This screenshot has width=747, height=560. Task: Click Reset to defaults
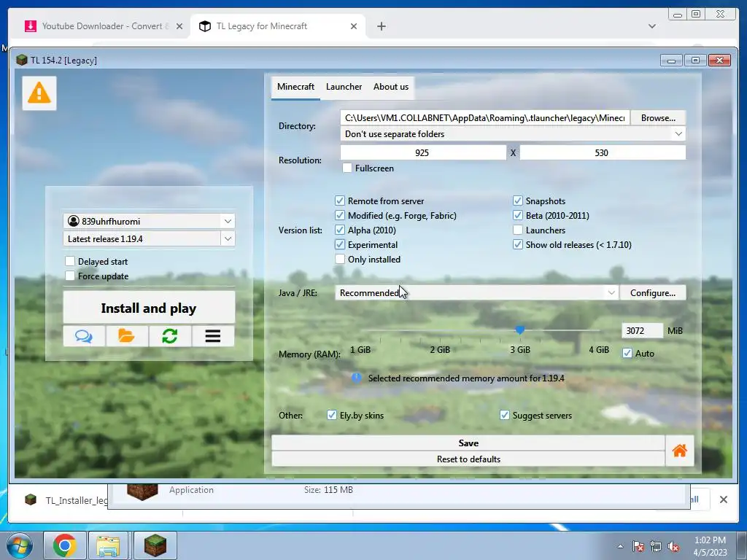pyautogui.click(x=468, y=459)
